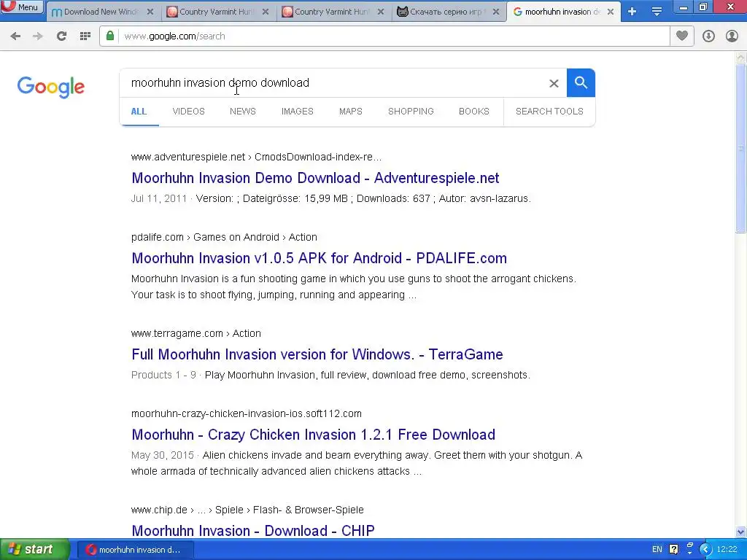This screenshot has width=747, height=560.
Task: Select the IMAGES results filter
Action: pyautogui.click(x=298, y=112)
